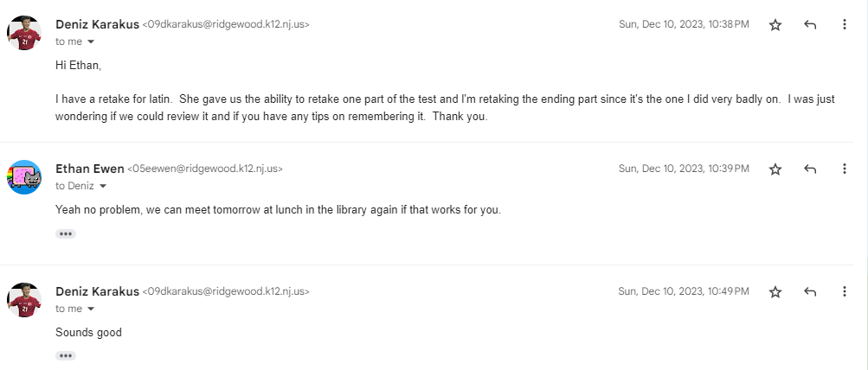Expand 'to Deniz' recipient details
Image resolution: width=868 pixels, height=370 pixels.
tap(103, 186)
